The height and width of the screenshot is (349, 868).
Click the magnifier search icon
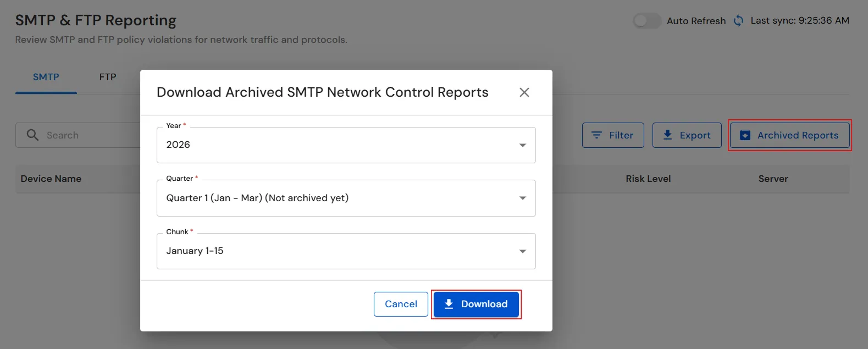(32, 135)
